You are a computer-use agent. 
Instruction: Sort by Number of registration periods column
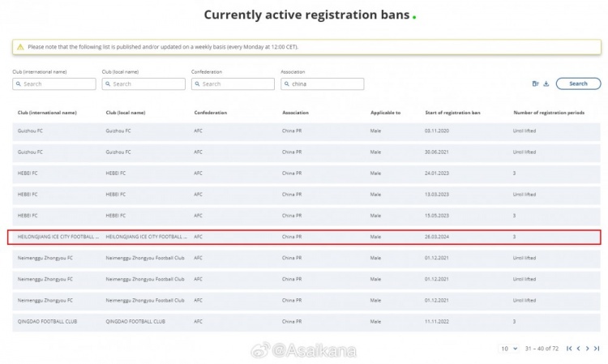[x=549, y=113]
